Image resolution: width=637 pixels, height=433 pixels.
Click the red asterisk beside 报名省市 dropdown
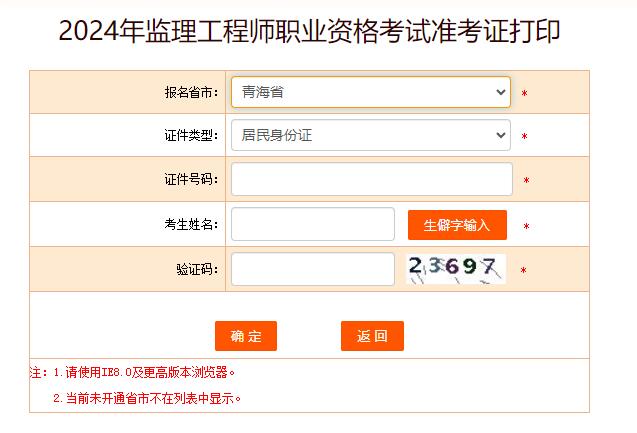[x=524, y=93]
